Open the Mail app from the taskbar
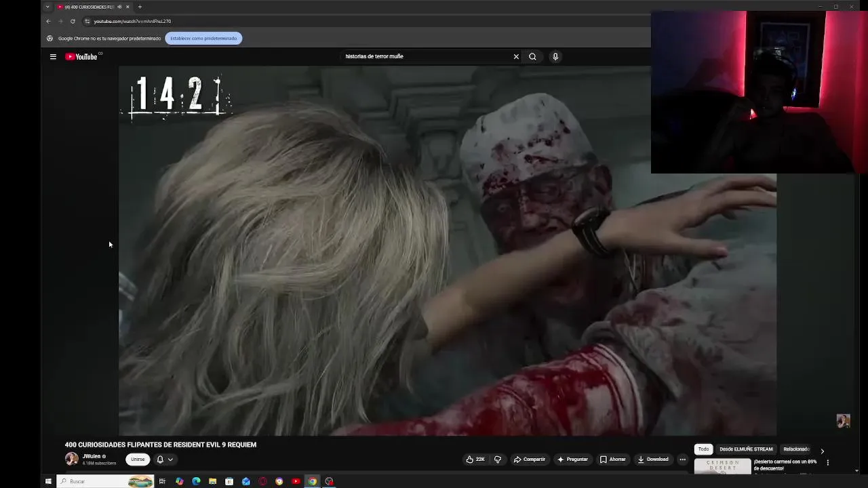868x488 pixels. [246, 481]
